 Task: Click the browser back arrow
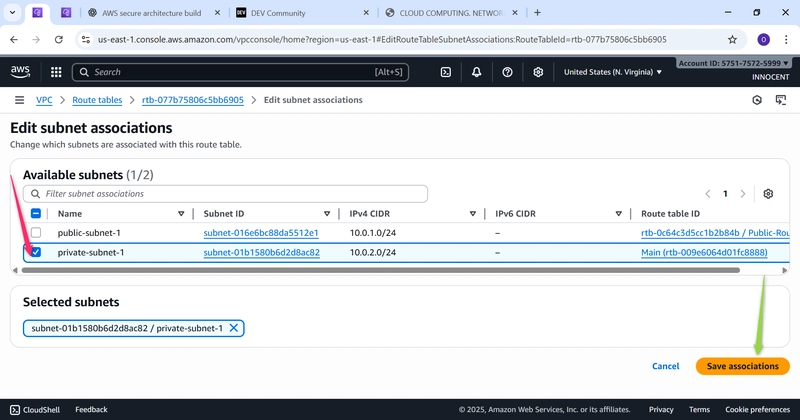coord(14,39)
